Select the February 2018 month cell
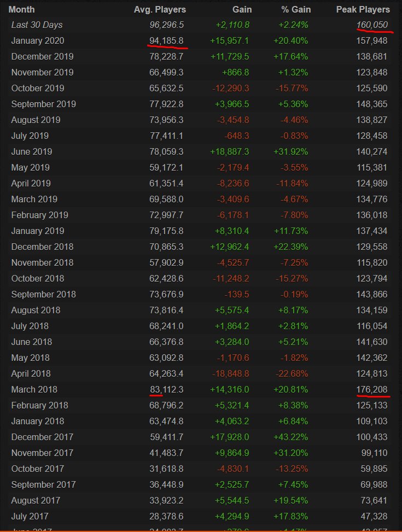402x532 pixels. (40, 406)
